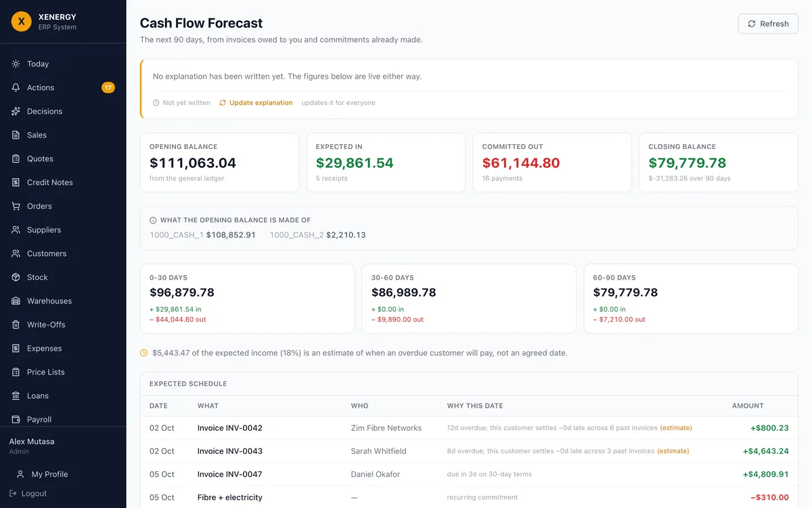Click Invoice INV-0047 row
The image size is (812, 508).
coord(469,474)
